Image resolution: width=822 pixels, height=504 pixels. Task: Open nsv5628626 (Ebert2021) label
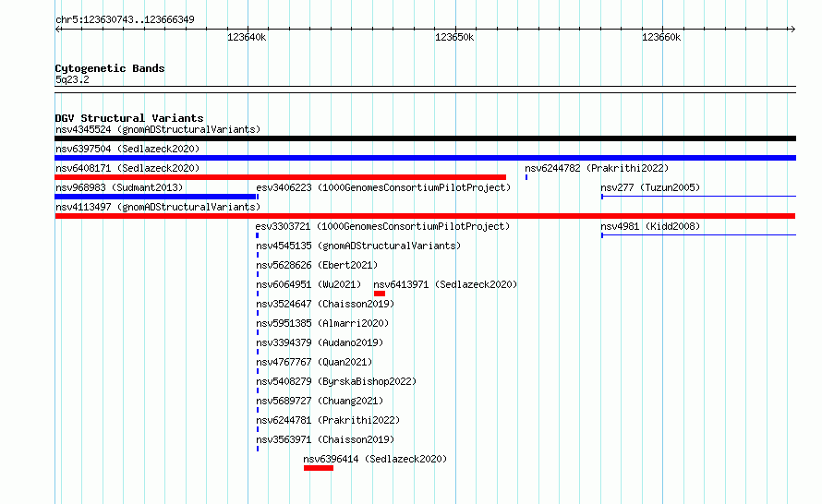(317, 265)
